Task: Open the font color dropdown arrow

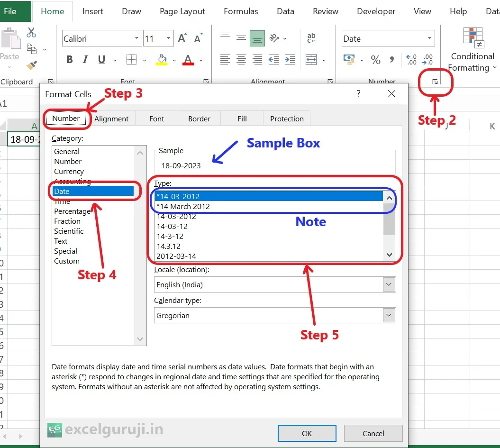Action: point(201,60)
